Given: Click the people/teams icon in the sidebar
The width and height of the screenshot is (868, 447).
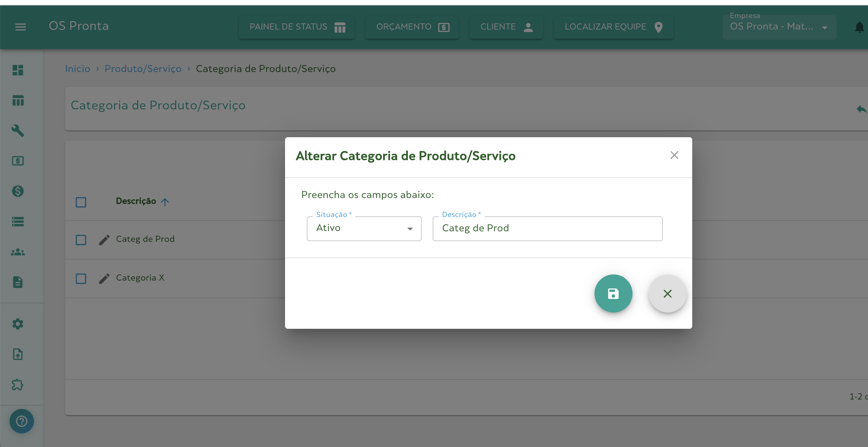Looking at the screenshot, I should [18, 252].
